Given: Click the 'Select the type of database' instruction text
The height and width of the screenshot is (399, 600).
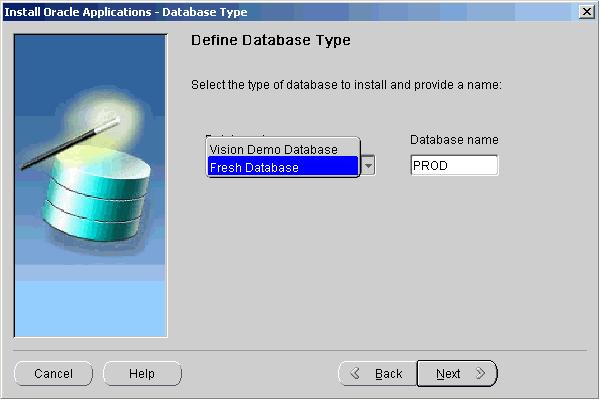Looking at the screenshot, I should [x=346, y=85].
